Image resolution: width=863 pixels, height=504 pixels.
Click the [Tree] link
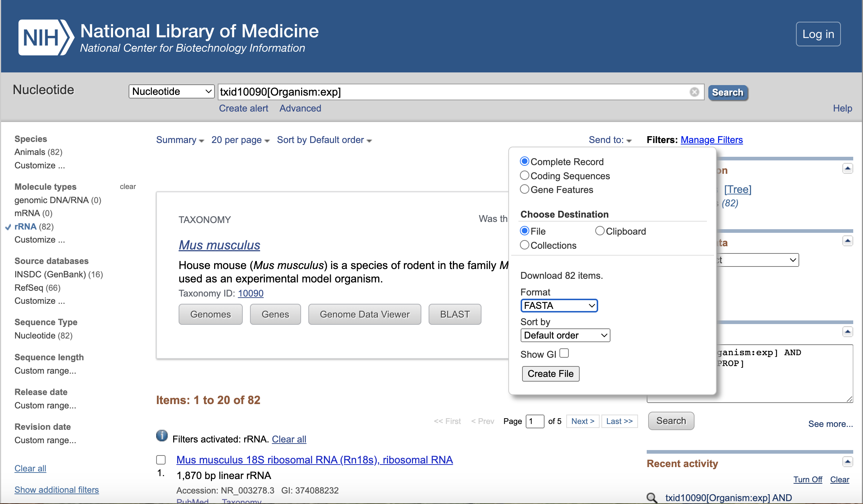(738, 189)
